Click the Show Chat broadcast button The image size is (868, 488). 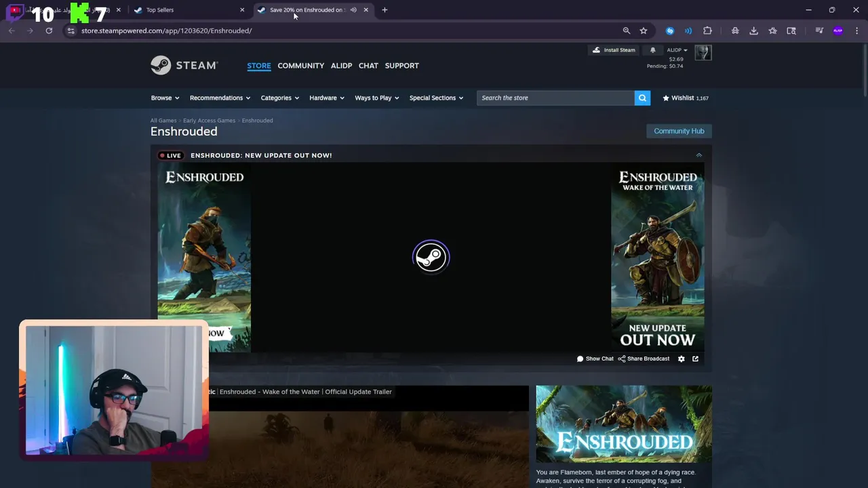[x=595, y=359]
